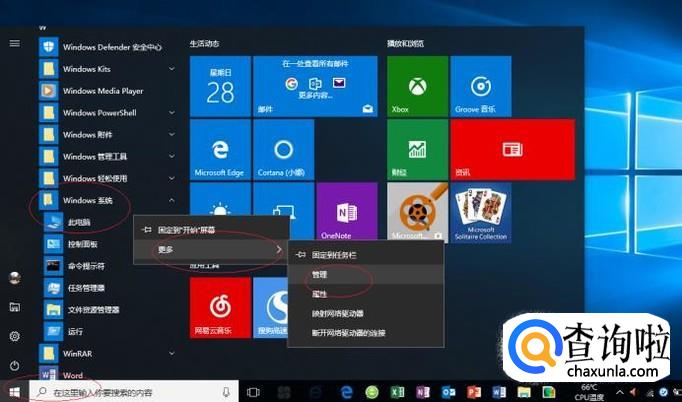Click the 播放和浏览 tile group header

pos(405,44)
